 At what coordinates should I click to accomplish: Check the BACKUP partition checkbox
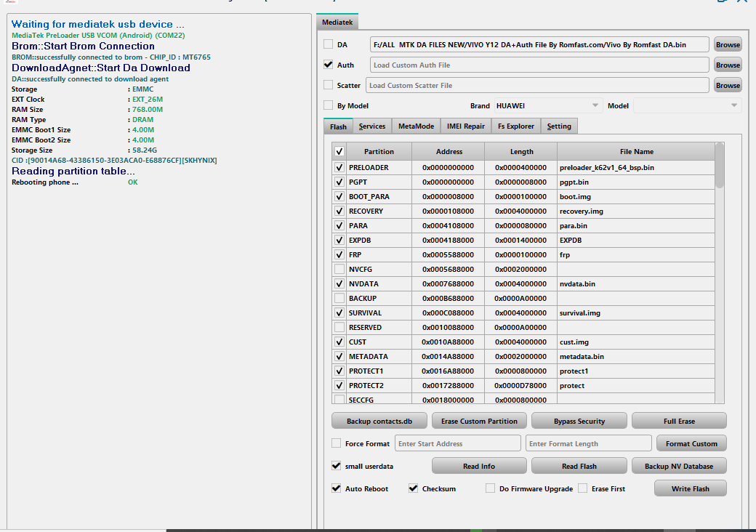tap(339, 298)
